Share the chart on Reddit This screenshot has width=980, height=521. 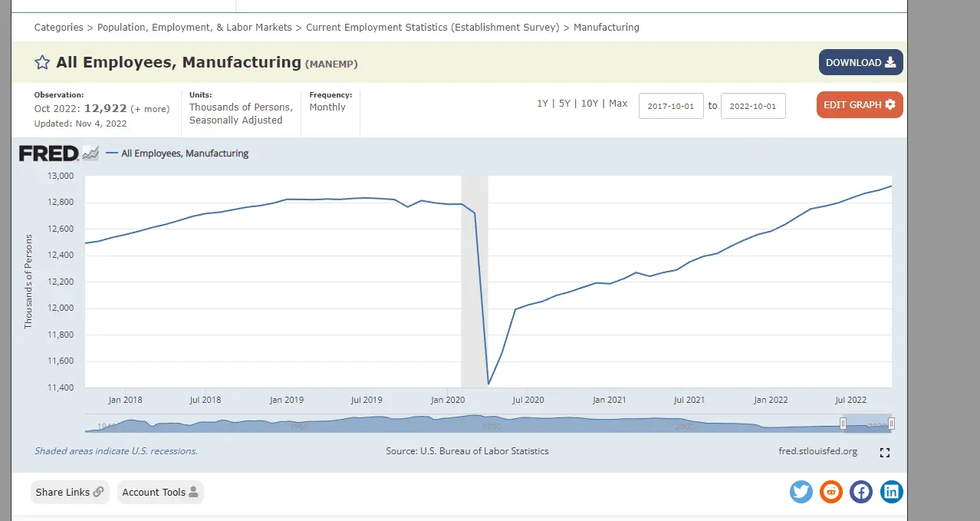[x=831, y=492]
